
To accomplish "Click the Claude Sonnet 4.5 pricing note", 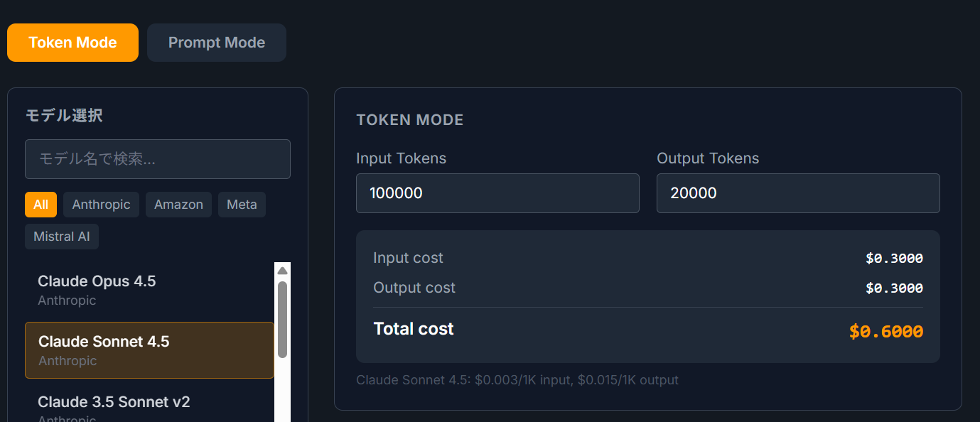I will click(517, 380).
